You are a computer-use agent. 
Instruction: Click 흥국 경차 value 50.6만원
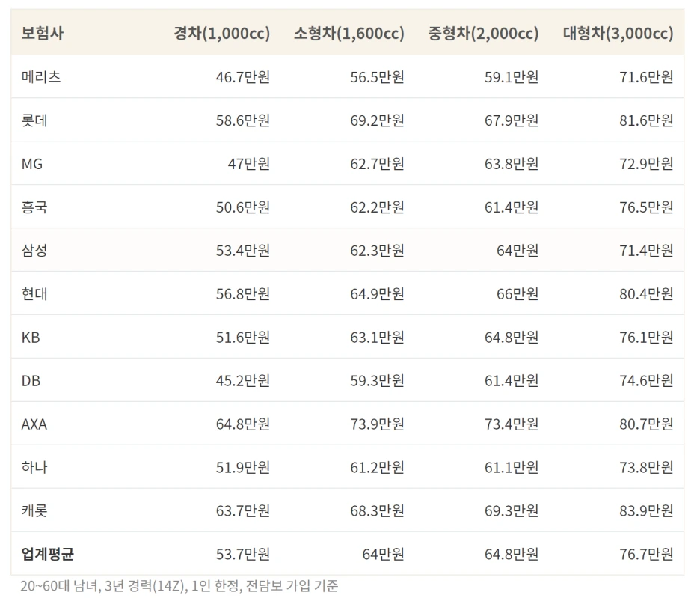243,207
